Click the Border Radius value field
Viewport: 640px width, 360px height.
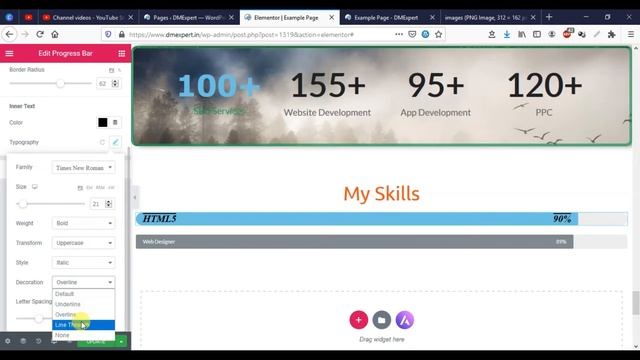[x=108, y=83]
